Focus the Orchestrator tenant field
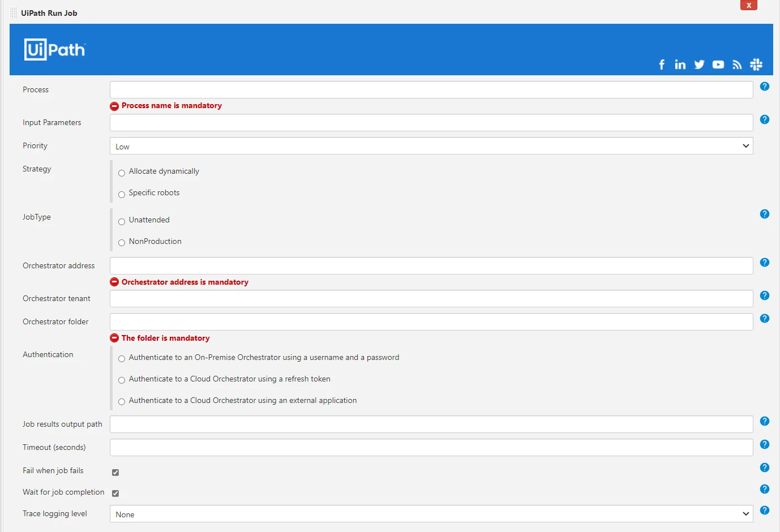 (x=431, y=299)
